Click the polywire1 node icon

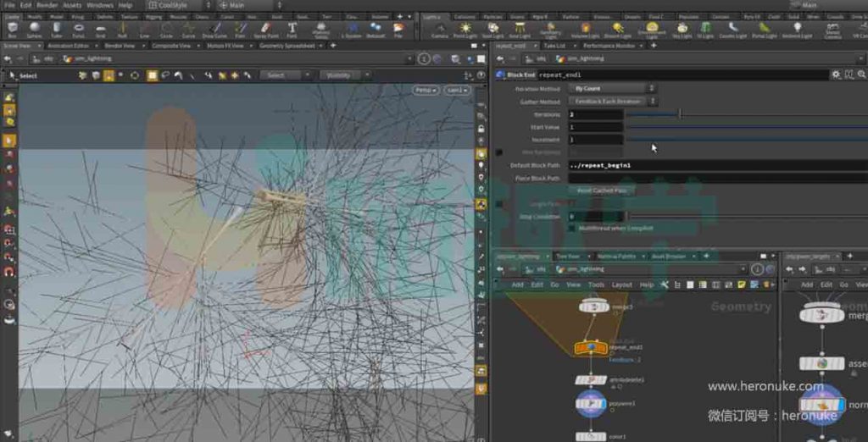(591, 404)
